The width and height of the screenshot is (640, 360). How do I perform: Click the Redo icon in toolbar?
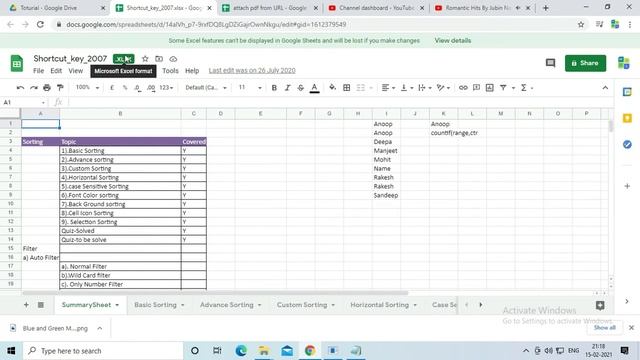point(34,88)
